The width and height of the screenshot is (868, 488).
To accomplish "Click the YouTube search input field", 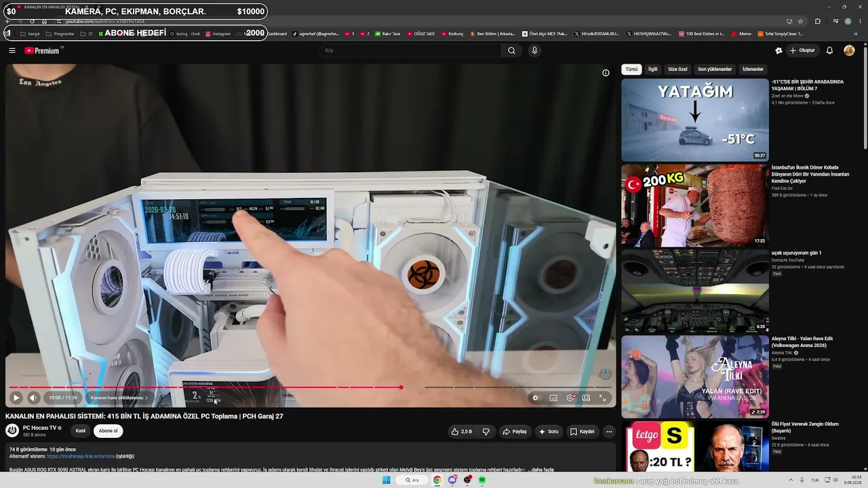I will click(x=410, y=50).
